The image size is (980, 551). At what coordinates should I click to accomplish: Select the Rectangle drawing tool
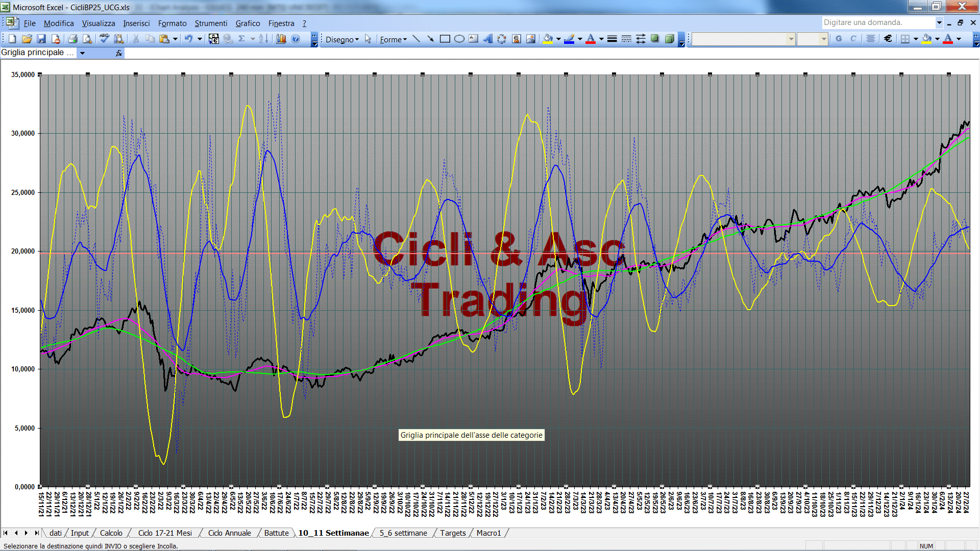point(445,39)
